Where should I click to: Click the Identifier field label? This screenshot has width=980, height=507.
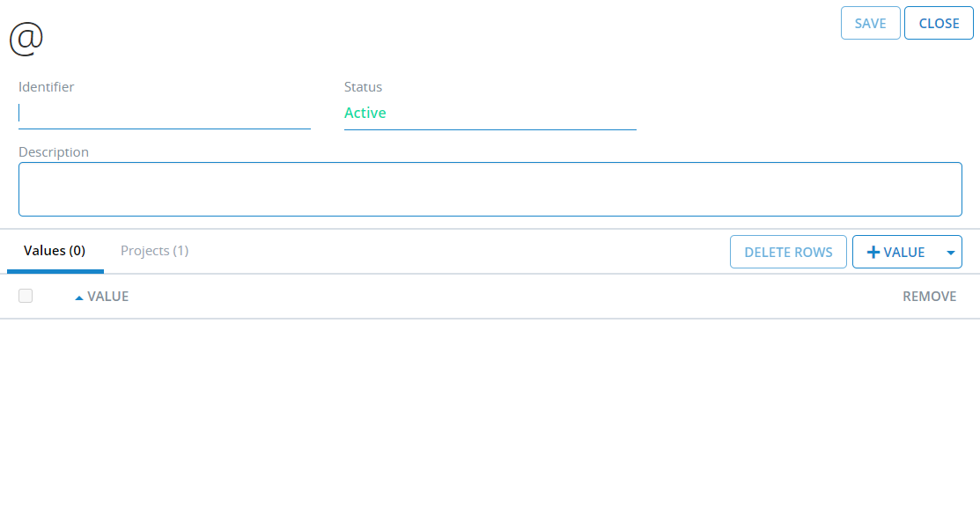click(x=47, y=87)
